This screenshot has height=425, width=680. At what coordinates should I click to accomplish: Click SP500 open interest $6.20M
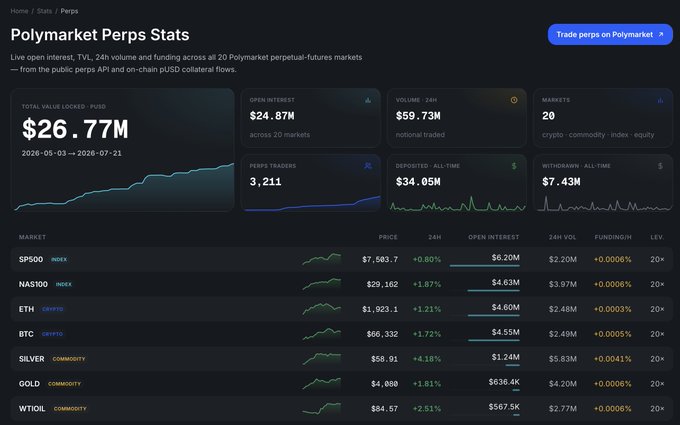tap(505, 258)
